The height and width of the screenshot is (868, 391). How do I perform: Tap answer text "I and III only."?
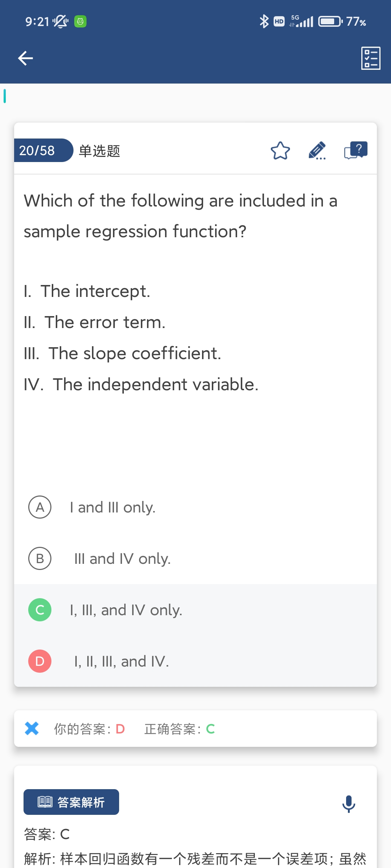(113, 507)
